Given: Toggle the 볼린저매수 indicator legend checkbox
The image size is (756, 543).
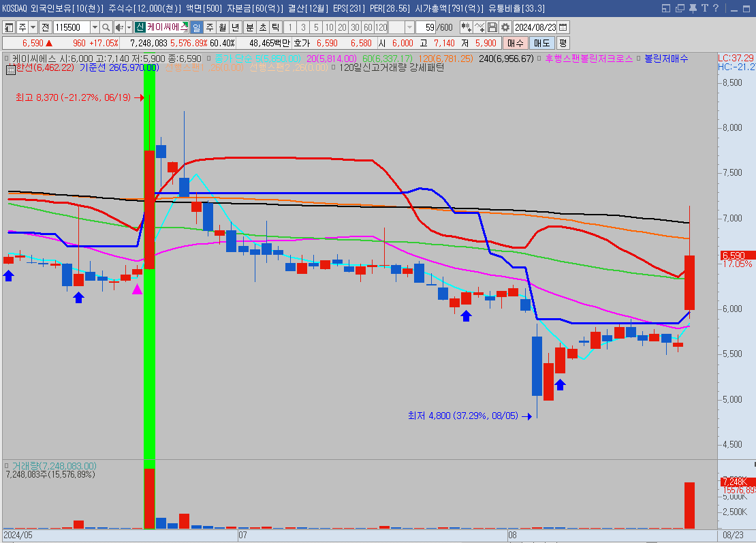Looking at the screenshot, I should tap(638, 59).
